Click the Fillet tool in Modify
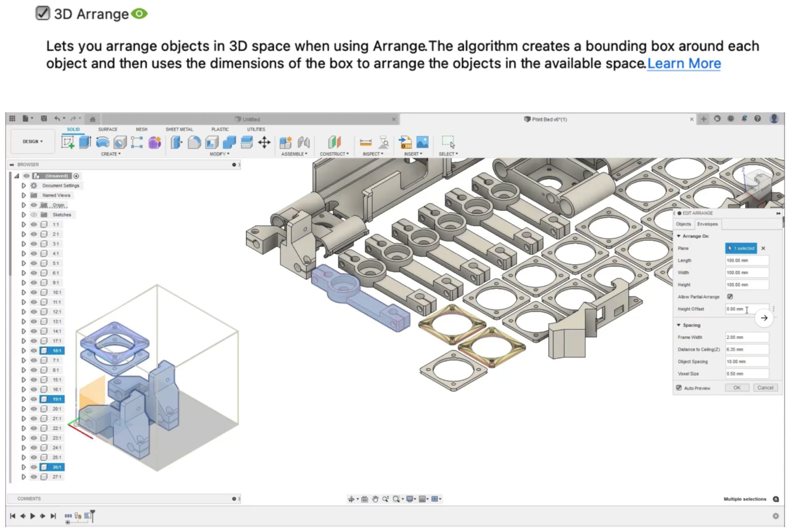791x532 pixels. (x=194, y=142)
